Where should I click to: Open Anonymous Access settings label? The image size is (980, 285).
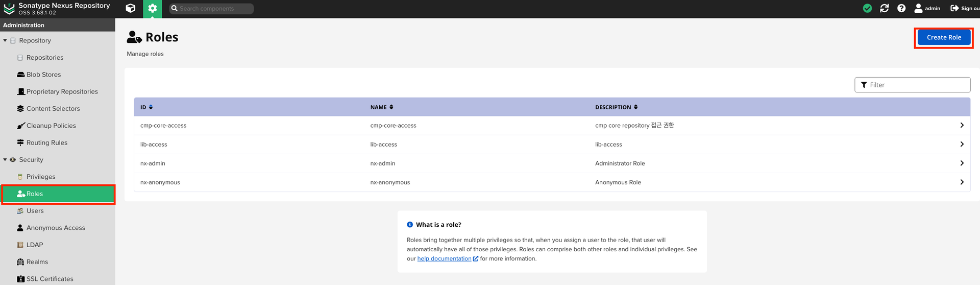56,228
